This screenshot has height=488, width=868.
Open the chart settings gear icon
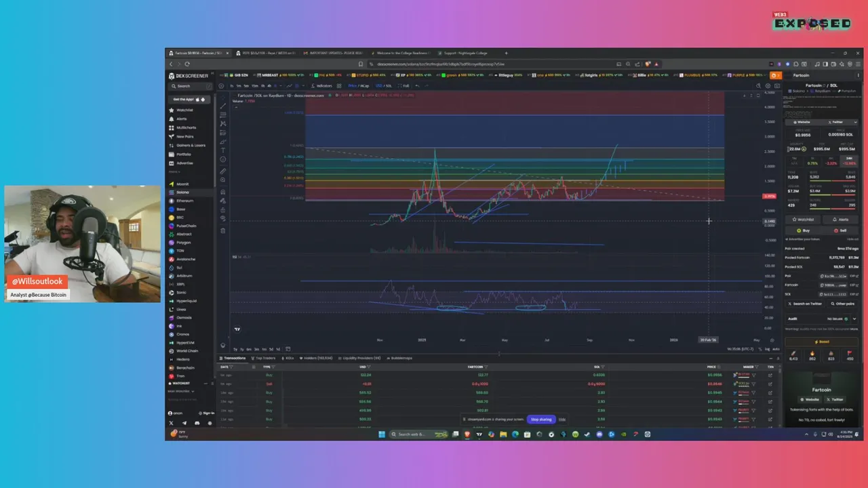coord(768,86)
